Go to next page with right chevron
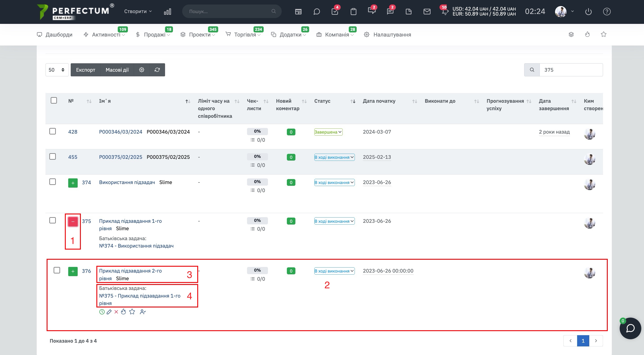 [x=596, y=341]
